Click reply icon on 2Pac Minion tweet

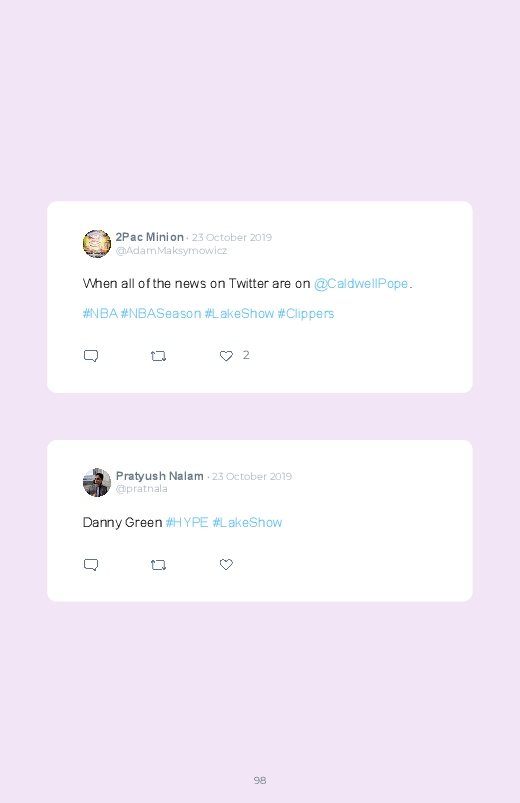coord(91,356)
